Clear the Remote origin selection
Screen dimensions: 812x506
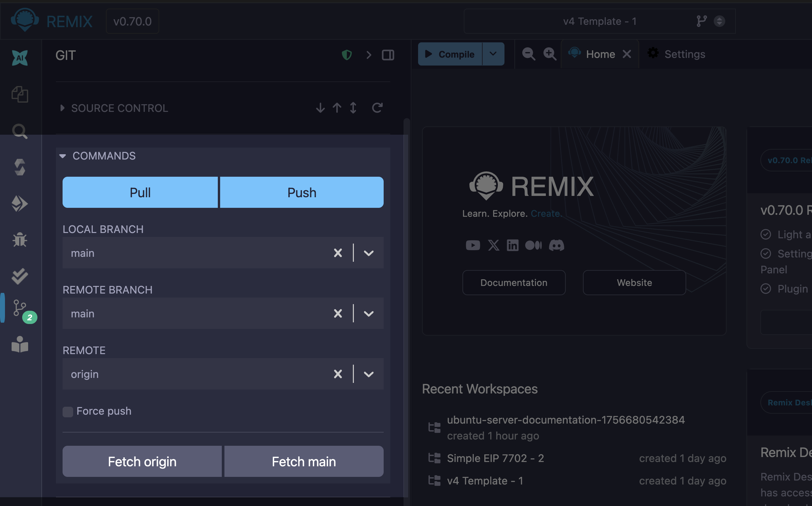pos(338,374)
